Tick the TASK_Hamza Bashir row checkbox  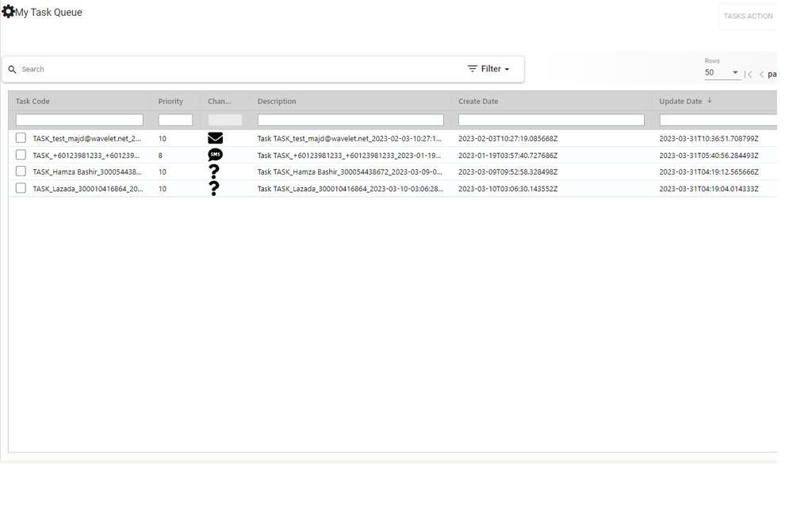click(x=21, y=171)
